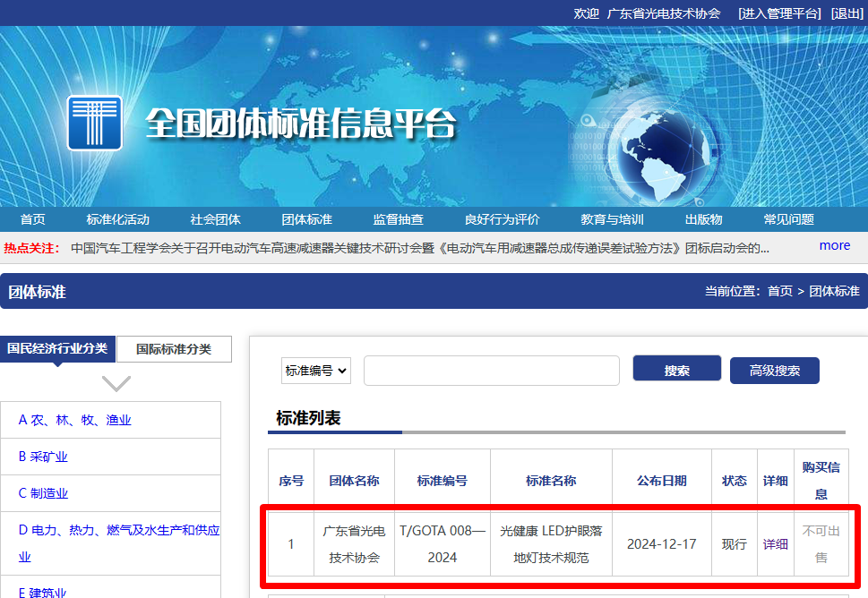
Task: Go to 首页 in the top navigation
Action: click(33, 218)
